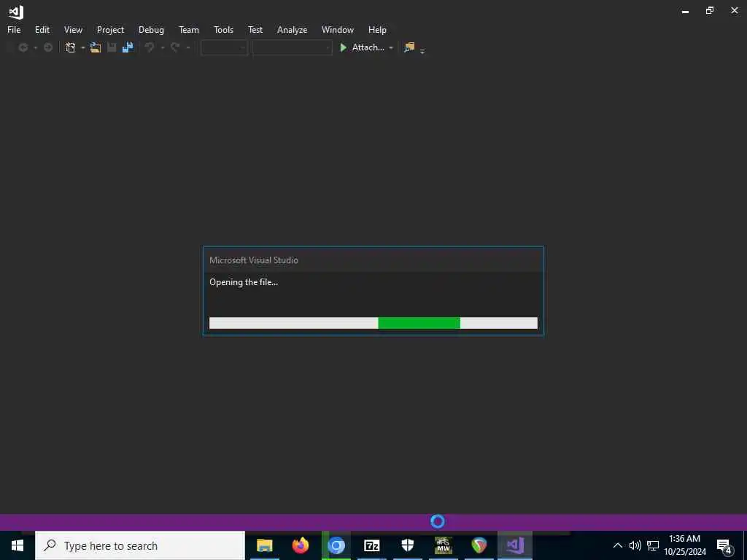Click the New Project toolbar icon

click(71, 47)
